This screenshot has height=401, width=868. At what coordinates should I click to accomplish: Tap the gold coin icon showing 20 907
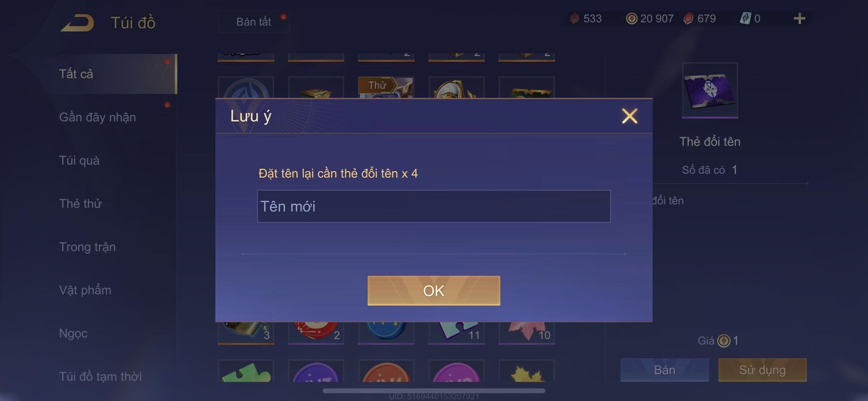tap(632, 19)
